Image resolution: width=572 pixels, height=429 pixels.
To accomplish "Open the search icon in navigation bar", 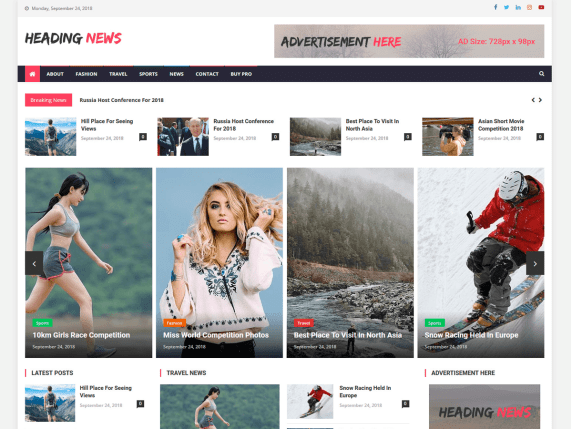I will [x=541, y=74].
